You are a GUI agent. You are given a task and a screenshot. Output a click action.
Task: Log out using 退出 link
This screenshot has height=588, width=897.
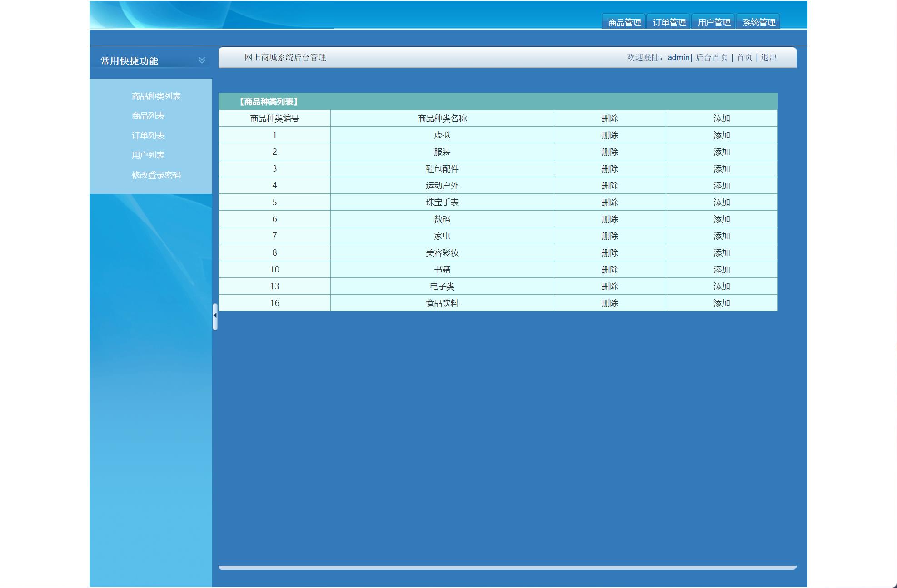point(768,58)
